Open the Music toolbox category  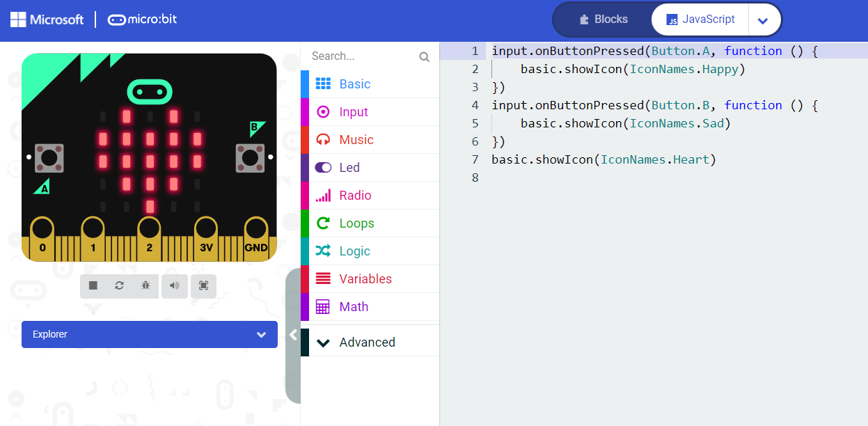(370, 140)
